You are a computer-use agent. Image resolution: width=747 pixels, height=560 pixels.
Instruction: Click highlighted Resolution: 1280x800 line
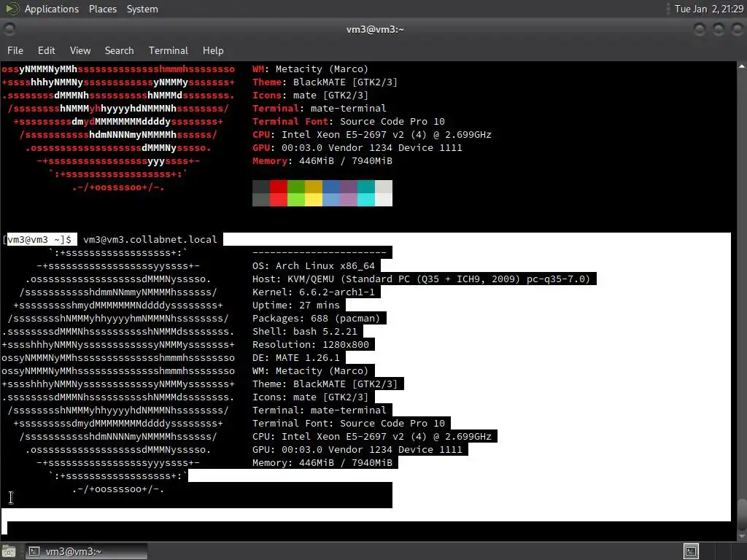[x=311, y=344]
